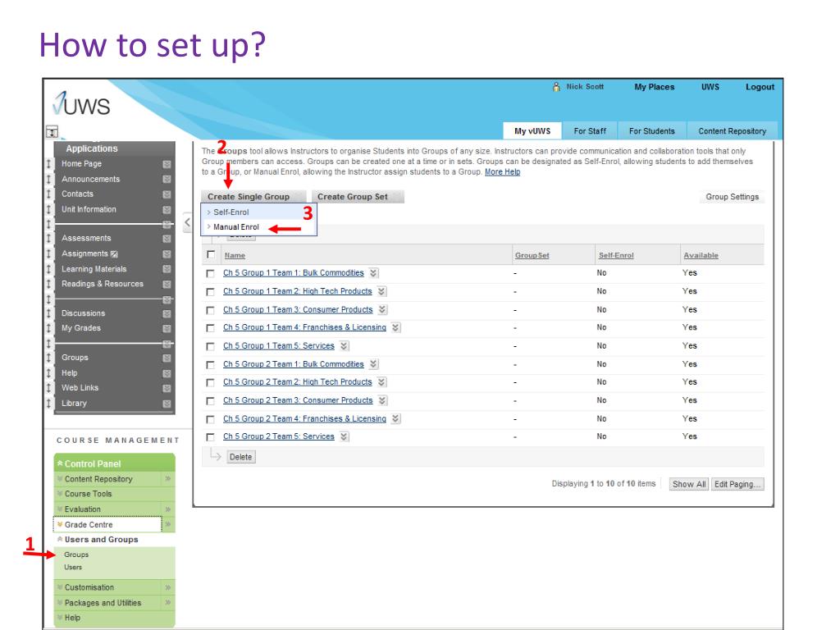
Task: Click the icon right of Unit Information
Action: [167, 209]
